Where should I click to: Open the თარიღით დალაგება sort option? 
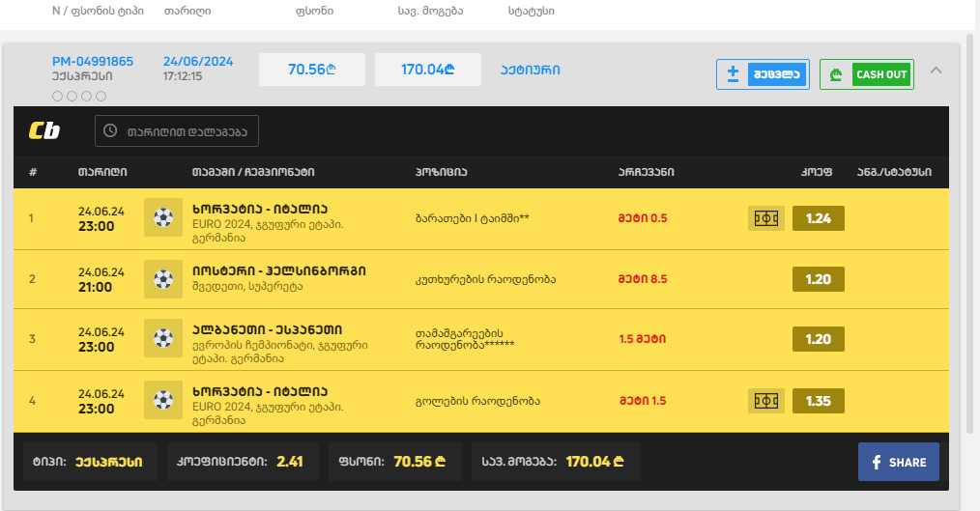pos(177,130)
